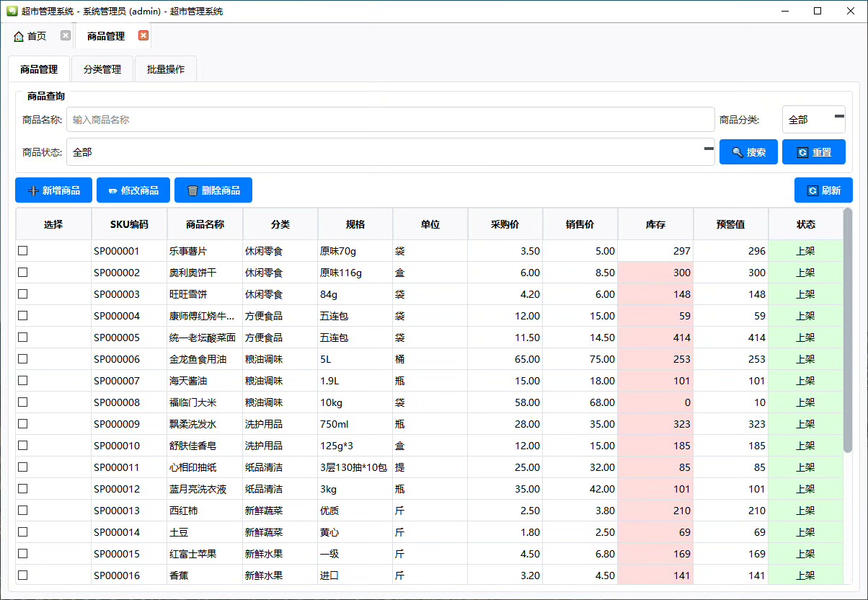Sort by the 库存 column header
The width and height of the screenshot is (868, 600).
tap(655, 224)
